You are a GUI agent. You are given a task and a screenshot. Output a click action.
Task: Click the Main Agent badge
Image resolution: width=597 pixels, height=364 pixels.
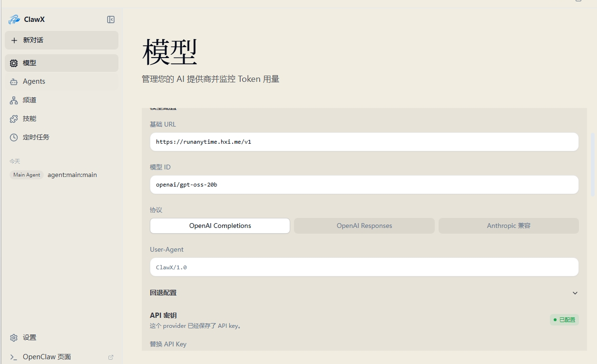pyautogui.click(x=27, y=175)
